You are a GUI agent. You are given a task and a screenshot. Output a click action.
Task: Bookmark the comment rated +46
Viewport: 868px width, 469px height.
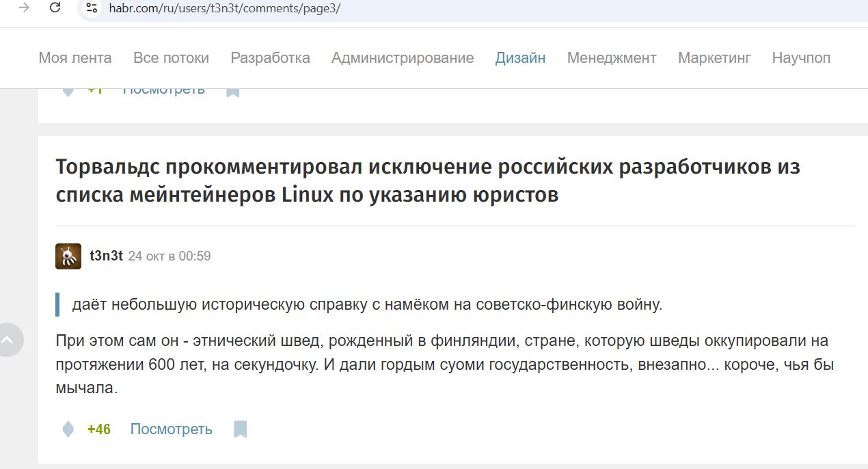(x=240, y=429)
